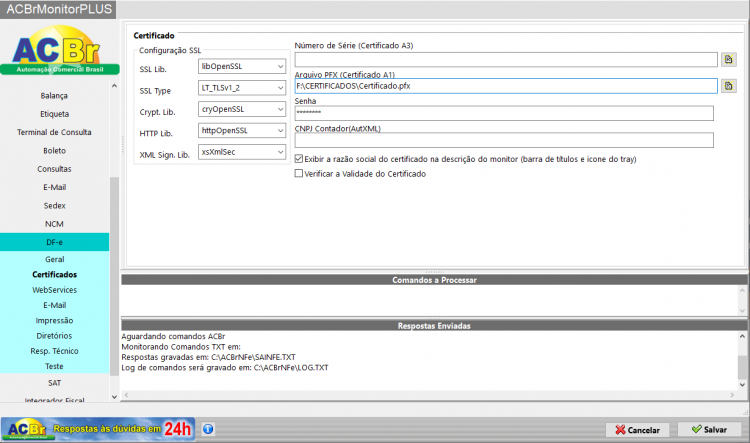
Task: Click the Respostas Enviadas header
Action: 434,326
